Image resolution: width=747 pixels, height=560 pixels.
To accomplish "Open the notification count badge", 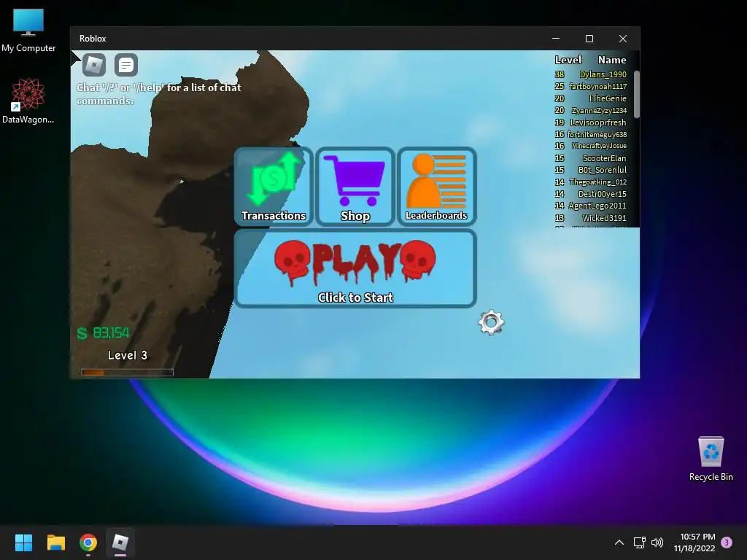I will (x=727, y=542).
